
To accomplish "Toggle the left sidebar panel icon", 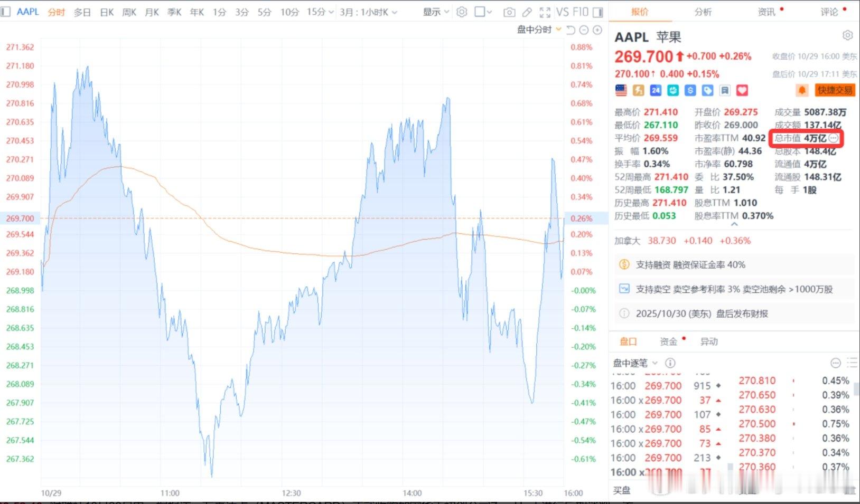I will point(6,12).
